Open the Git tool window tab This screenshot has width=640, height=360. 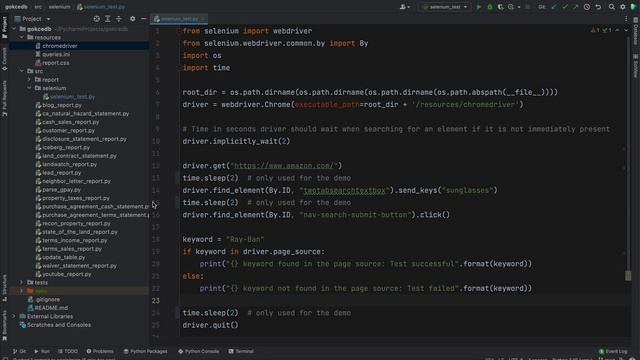[x=19, y=351]
